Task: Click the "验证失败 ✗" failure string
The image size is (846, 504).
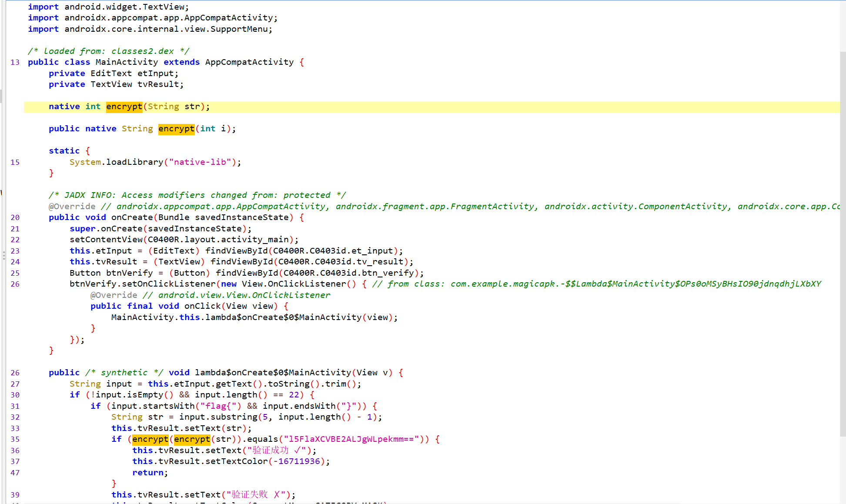Action: (256, 495)
